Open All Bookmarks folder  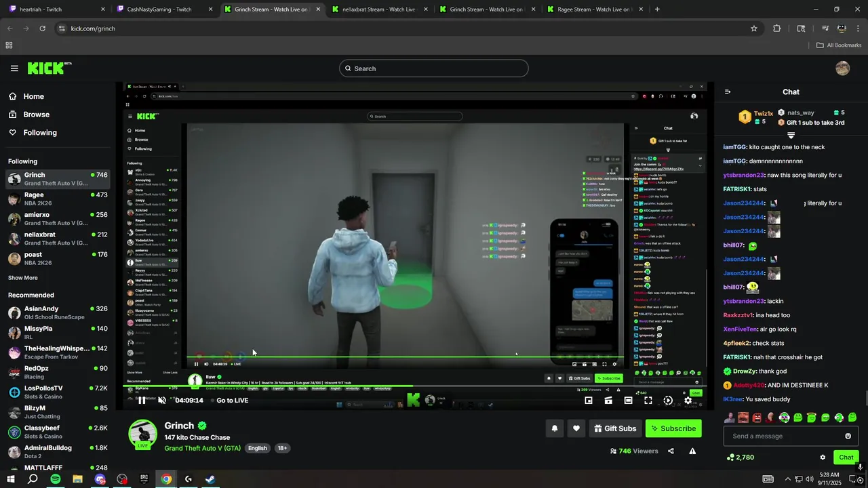(839, 45)
